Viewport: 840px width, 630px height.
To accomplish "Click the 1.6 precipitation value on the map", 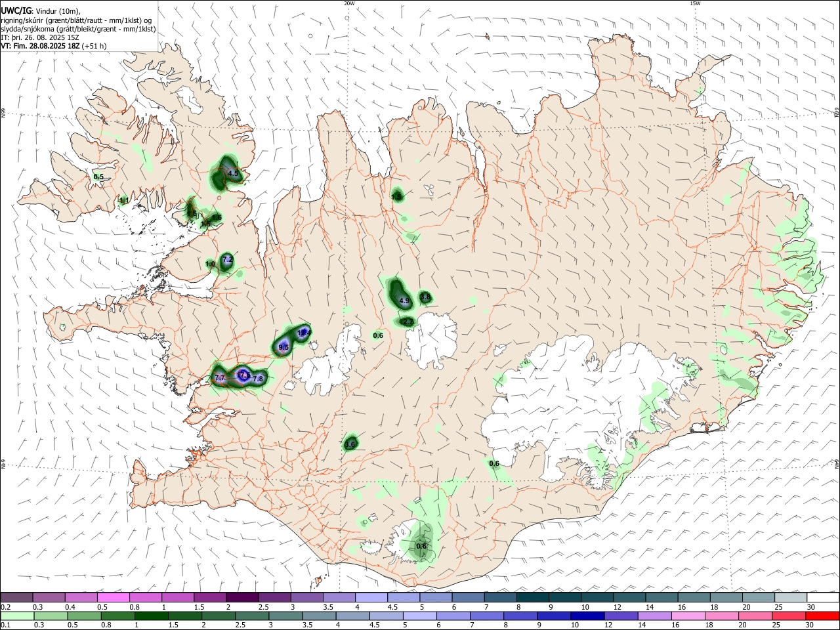I will pyautogui.click(x=217, y=217).
